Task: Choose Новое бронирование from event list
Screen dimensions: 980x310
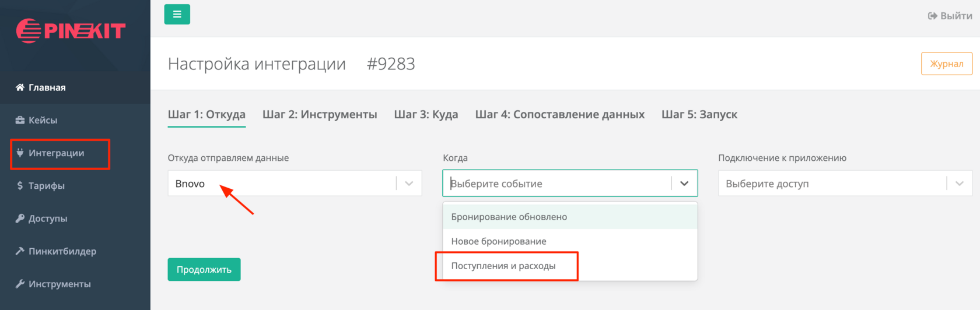Action: 570,241
